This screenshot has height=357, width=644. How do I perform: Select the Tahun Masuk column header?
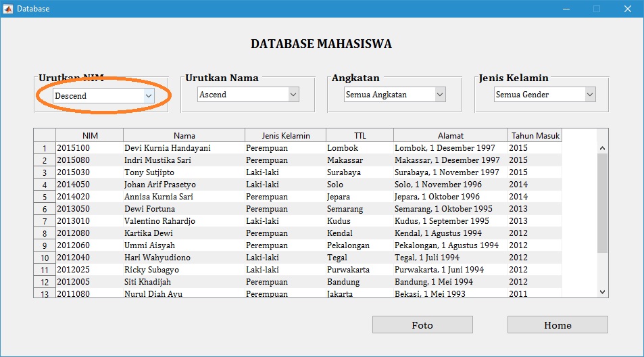pyautogui.click(x=535, y=135)
